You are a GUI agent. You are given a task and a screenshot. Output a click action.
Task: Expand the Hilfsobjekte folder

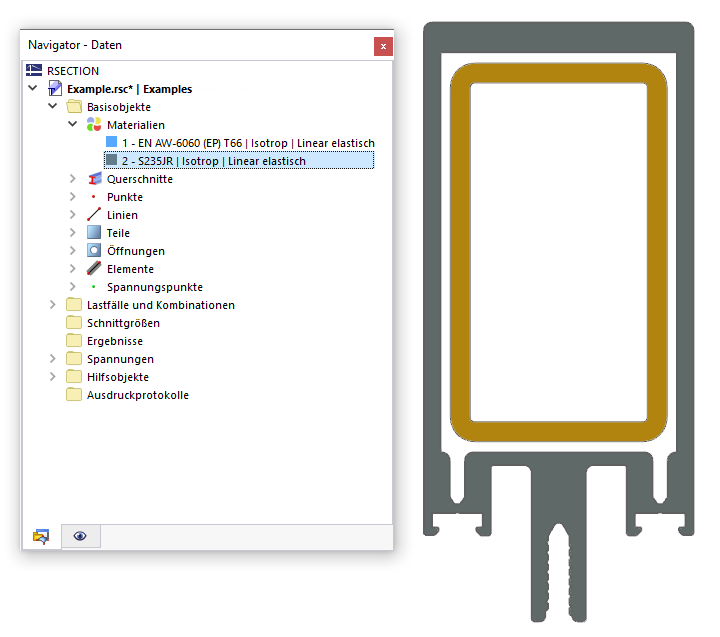pyautogui.click(x=53, y=377)
